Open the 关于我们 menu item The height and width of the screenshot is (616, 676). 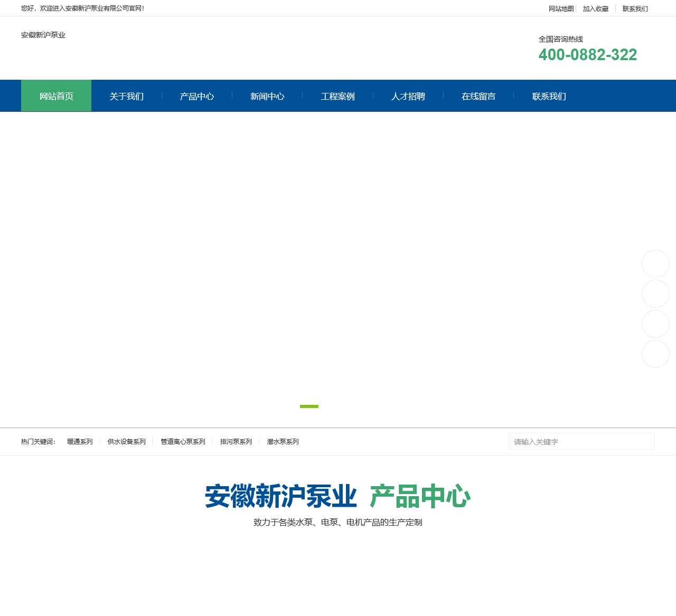pos(126,96)
